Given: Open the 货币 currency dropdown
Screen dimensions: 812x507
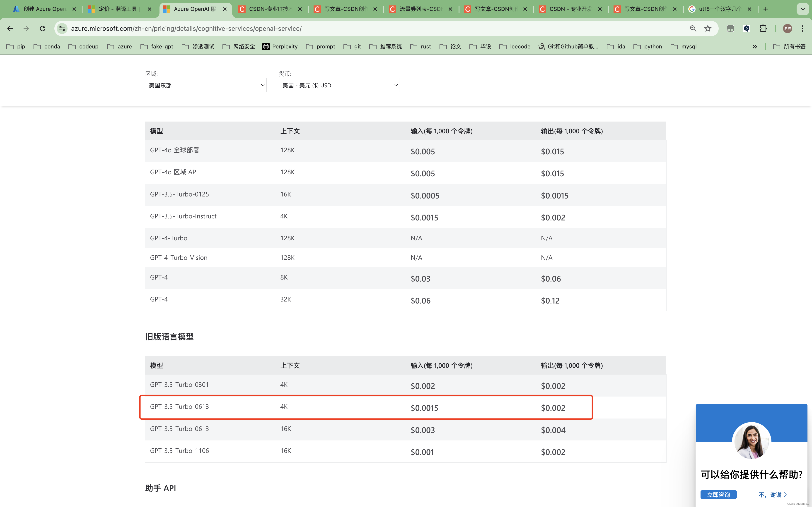Looking at the screenshot, I should [339, 85].
